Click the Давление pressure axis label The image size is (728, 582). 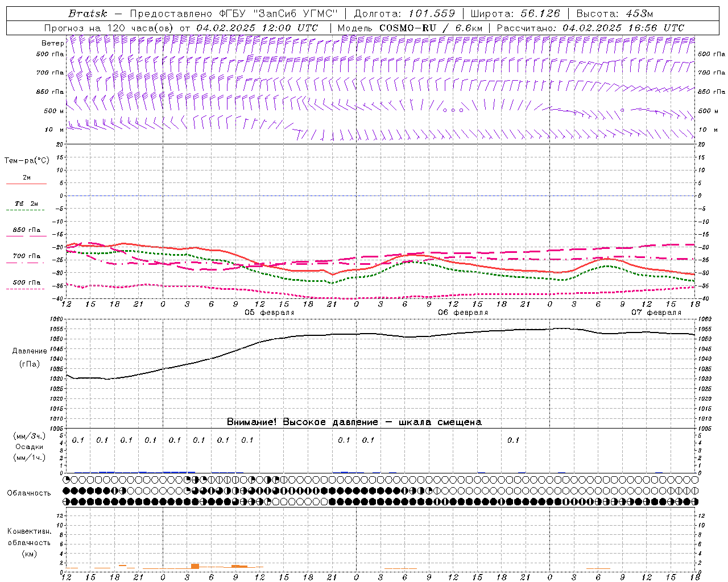[x=30, y=351]
